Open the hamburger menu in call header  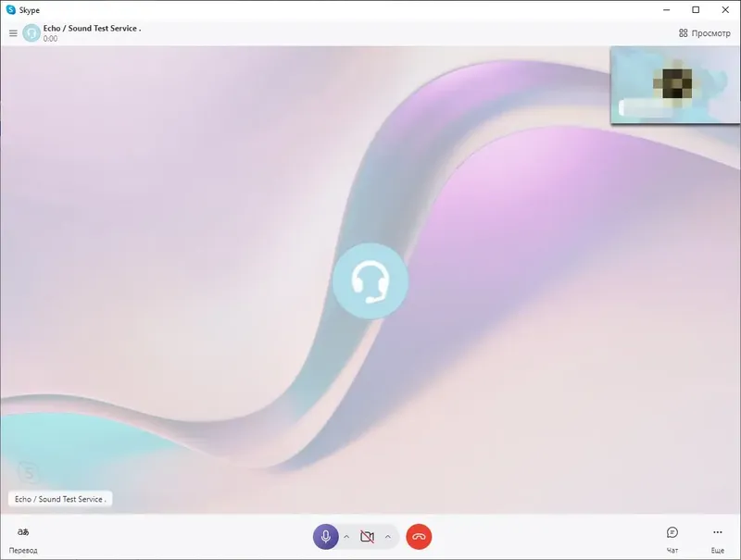pos(13,33)
